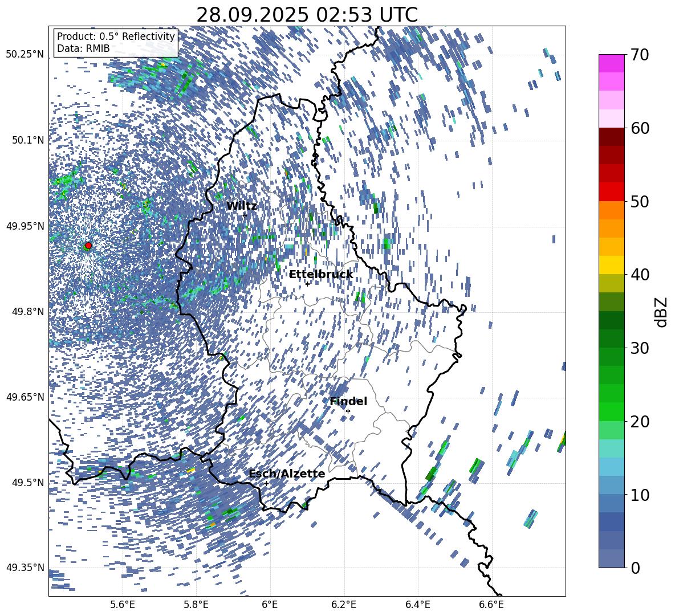Screen dimensions: 675x616
Task: Click 'Data: RMIB' legend text
Action: pos(83,48)
